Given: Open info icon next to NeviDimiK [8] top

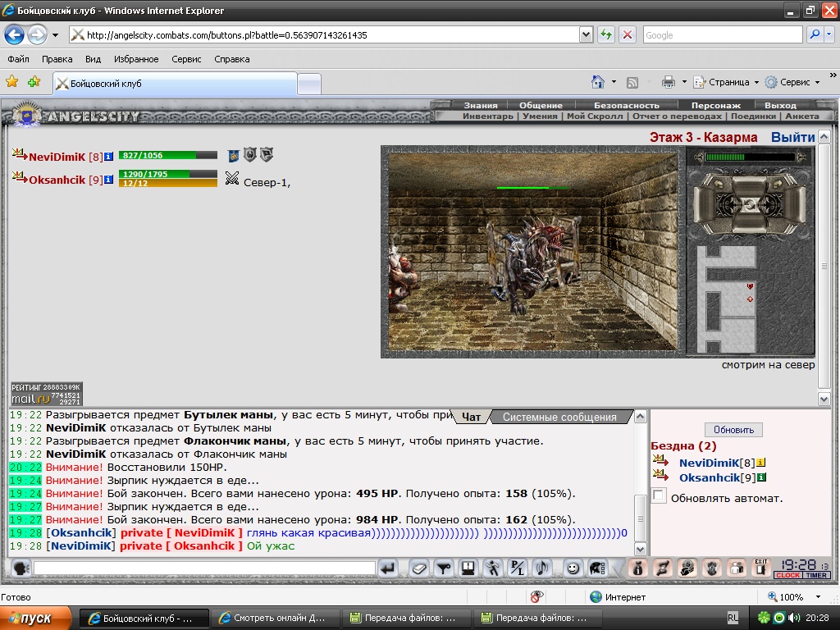Looking at the screenshot, I should (x=109, y=157).
